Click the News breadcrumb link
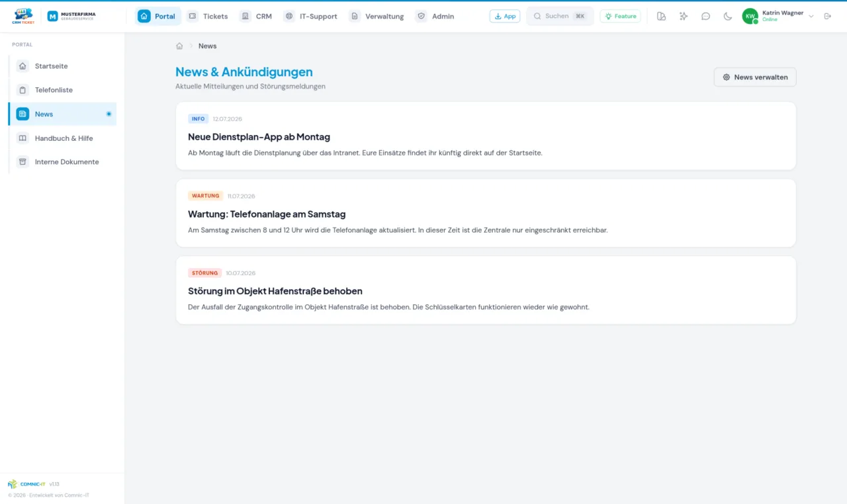This screenshot has height=504, width=847. (208, 46)
